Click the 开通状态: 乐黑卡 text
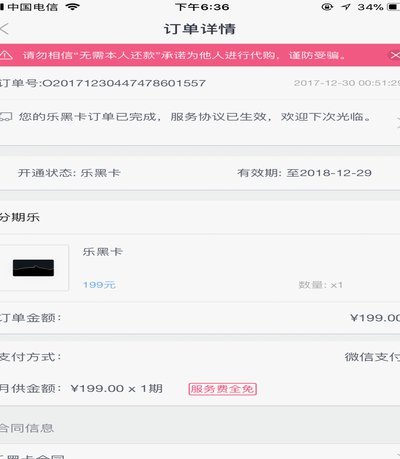400x459 pixels. click(69, 173)
